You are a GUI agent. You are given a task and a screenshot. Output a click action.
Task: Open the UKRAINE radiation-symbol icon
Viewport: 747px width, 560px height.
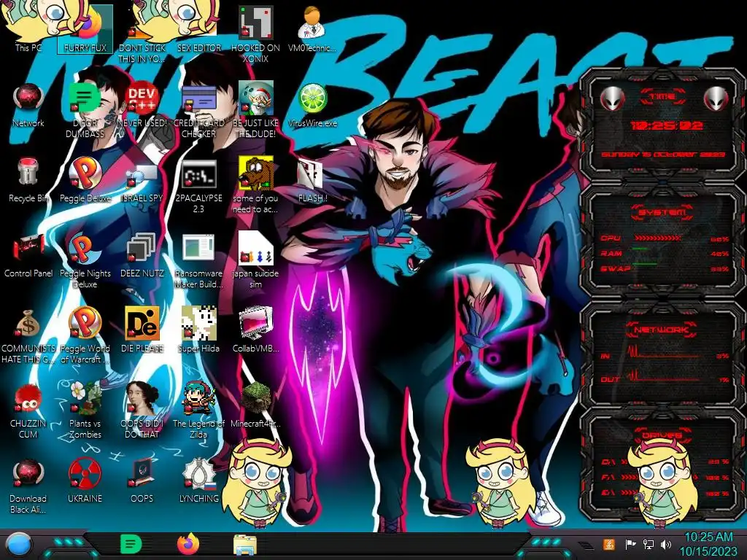point(85,480)
